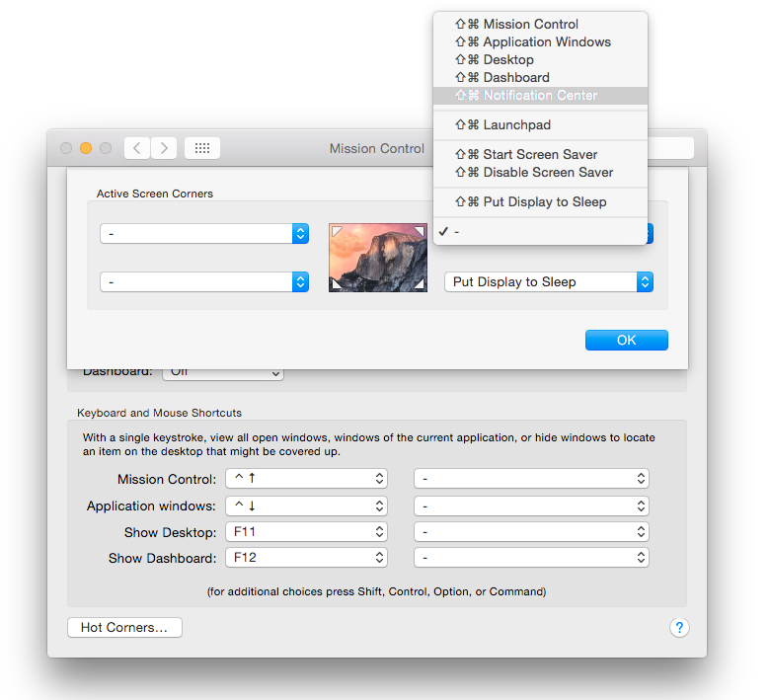
Task: Select Launchpad from the menu
Action: (x=540, y=124)
